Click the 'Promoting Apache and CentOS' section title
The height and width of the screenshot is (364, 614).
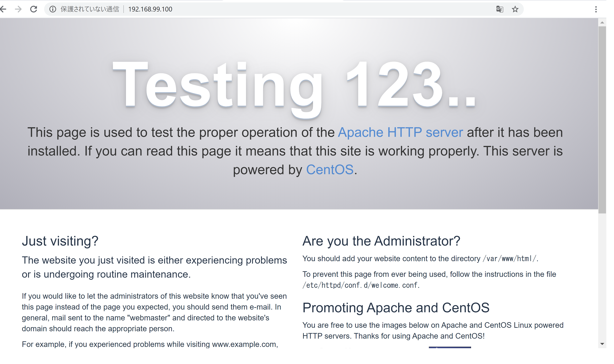(395, 308)
